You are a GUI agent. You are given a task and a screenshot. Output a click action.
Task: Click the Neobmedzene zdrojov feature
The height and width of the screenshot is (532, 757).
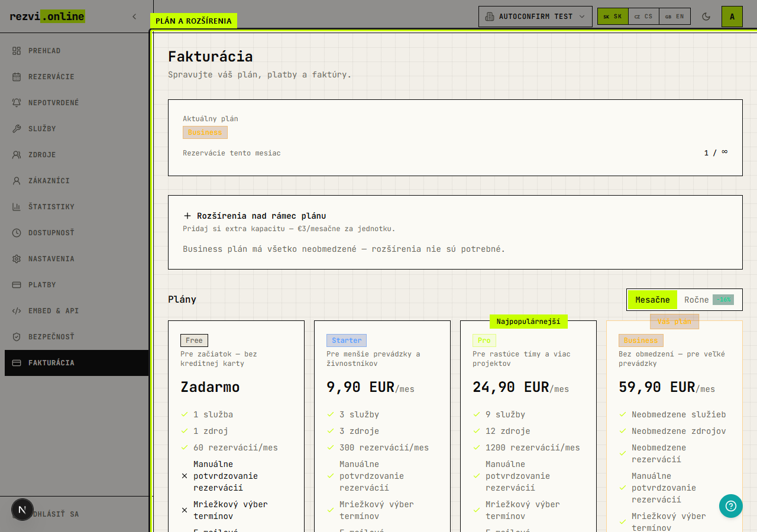679,432
